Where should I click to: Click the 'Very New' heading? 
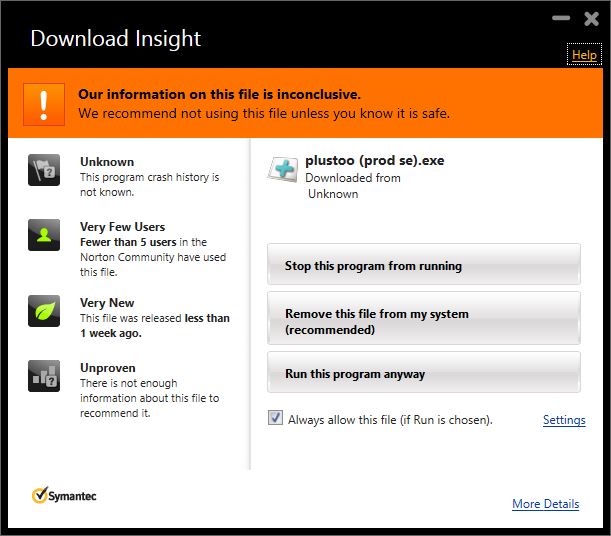[107, 303]
